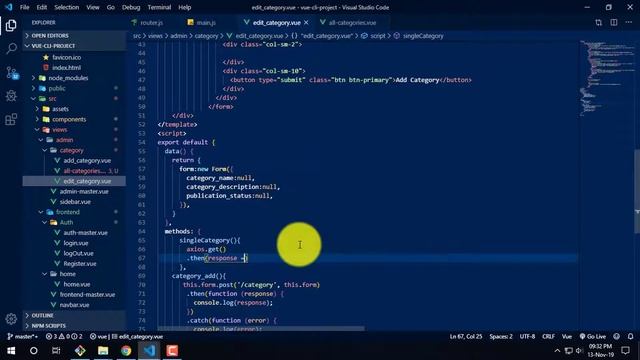This screenshot has width=640, height=360.
Task: Click Go Live in status bar
Action: pos(593,336)
